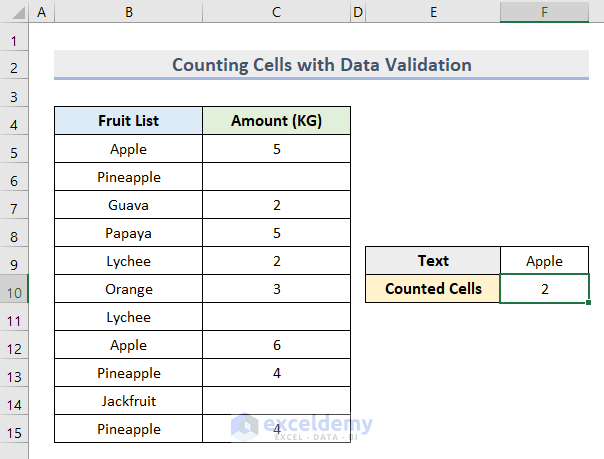Select column C header
This screenshot has height=459, width=604.
276,12
